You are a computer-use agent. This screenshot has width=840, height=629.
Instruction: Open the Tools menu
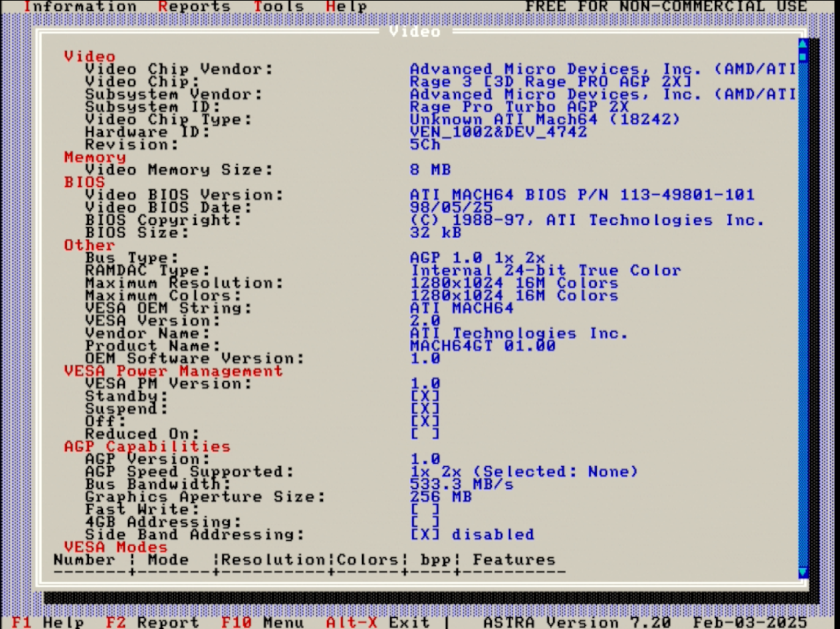coord(279,7)
